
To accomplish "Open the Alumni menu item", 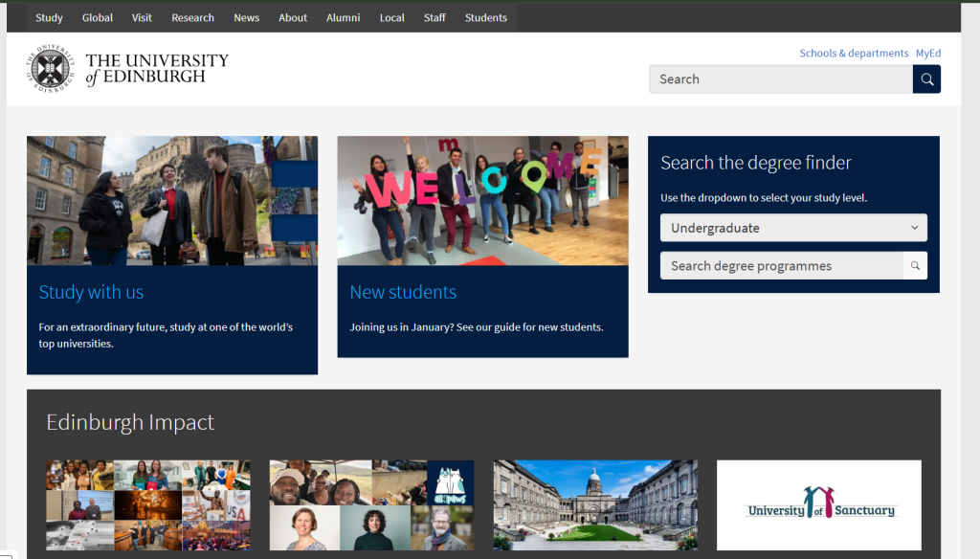I will tap(344, 17).
